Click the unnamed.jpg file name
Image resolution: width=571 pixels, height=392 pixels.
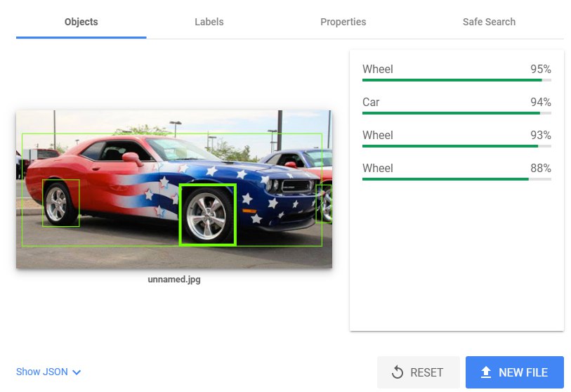click(174, 279)
